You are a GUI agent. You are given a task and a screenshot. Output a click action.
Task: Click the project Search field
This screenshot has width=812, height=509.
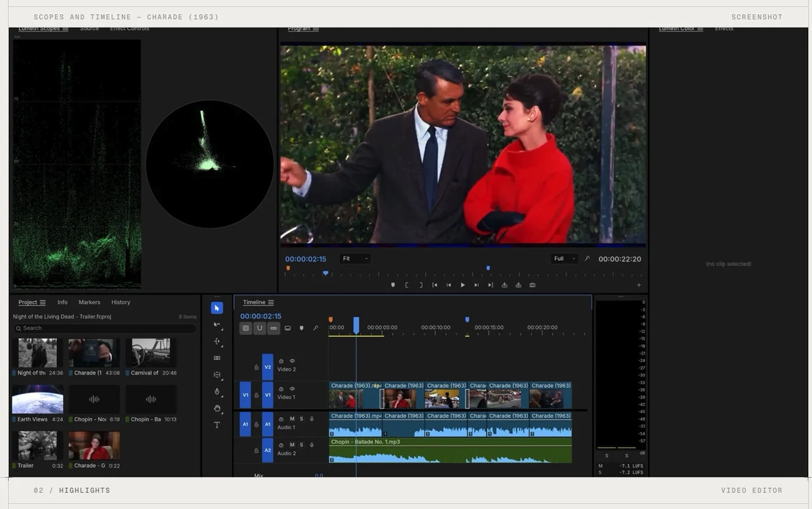pos(105,328)
